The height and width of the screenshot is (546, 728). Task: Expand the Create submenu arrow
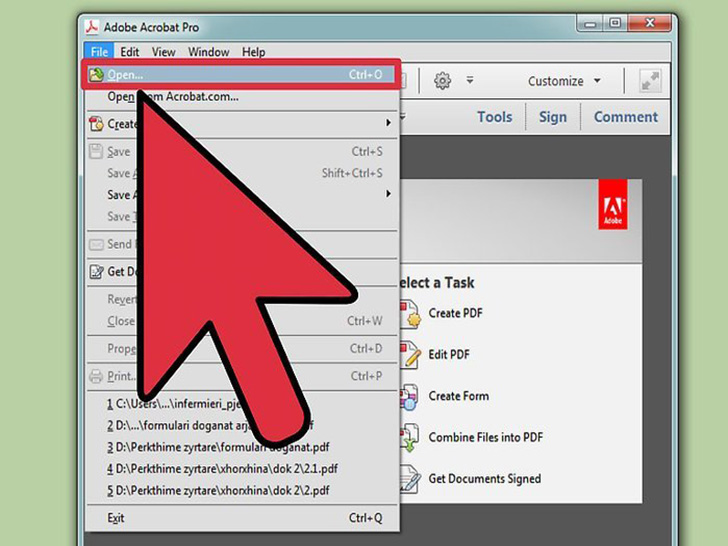(x=388, y=123)
